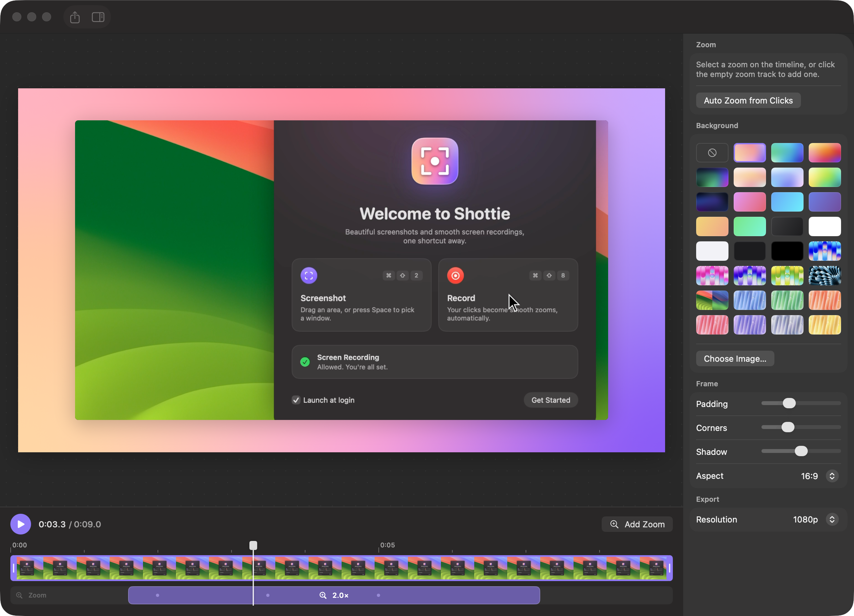The image size is (854, 616).
Task: Select the 2.0× zoom segment on timeline
Action: 334,595
